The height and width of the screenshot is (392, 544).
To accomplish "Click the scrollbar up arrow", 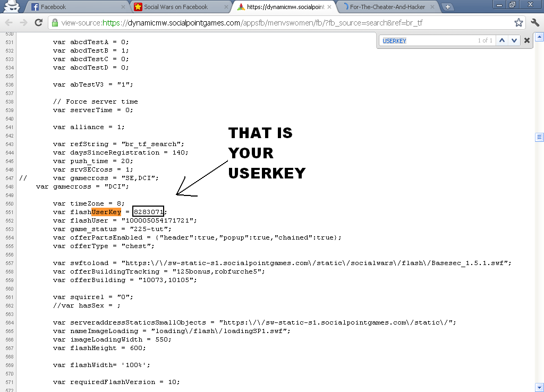I will tap(539, 37).
